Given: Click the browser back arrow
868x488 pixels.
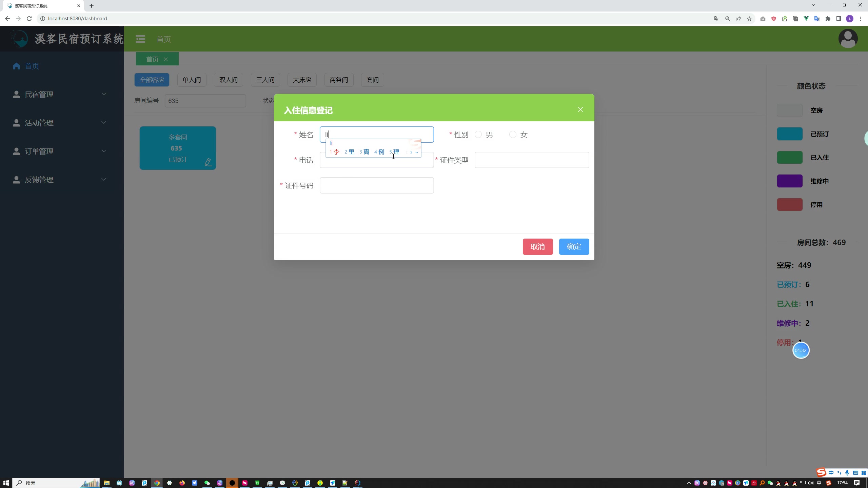Looking at the screenshot, I should click(x=7, y=19).
